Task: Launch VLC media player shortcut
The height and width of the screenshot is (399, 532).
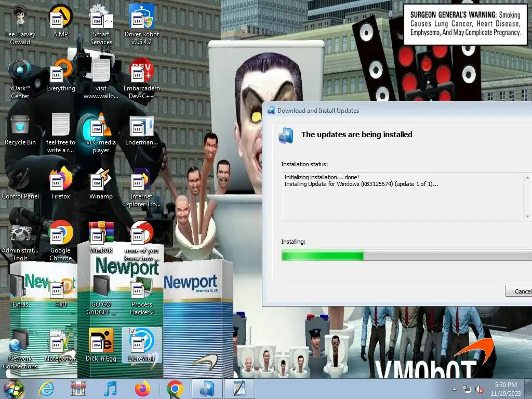Action: [101, 133]
